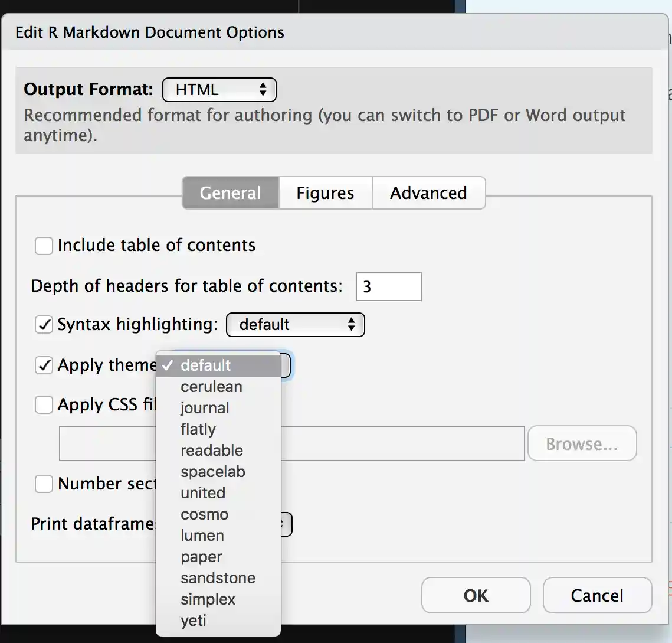Select the yeti theme option
672x643 pixels.
pos(194,621)
